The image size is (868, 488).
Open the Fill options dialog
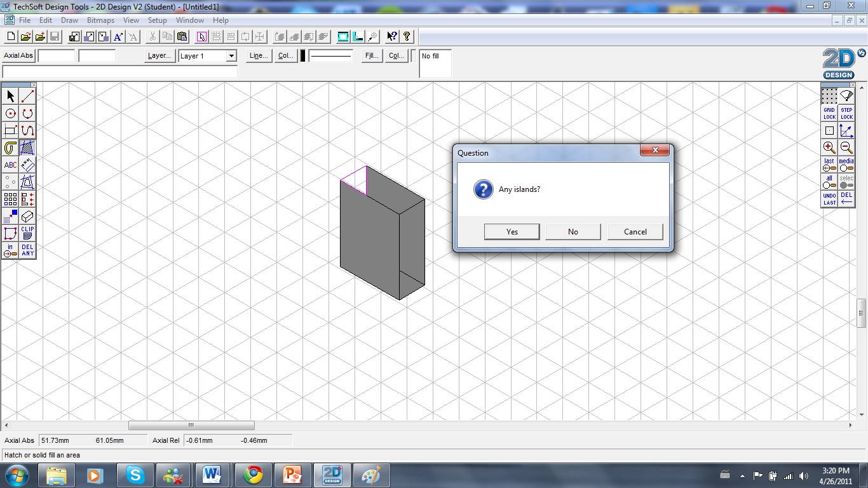(x=371, y=56)
